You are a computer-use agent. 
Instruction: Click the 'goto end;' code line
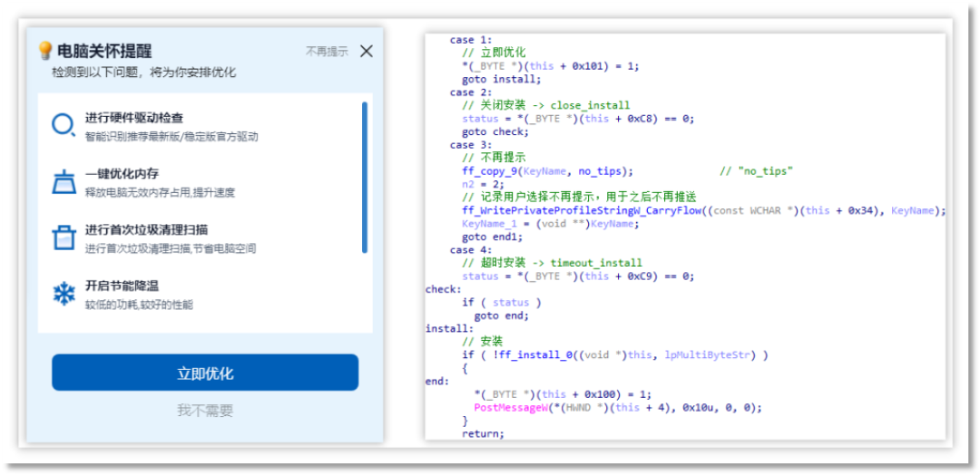[x=502, y=315]
